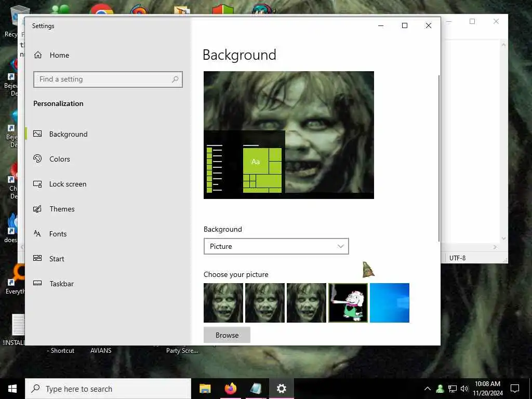This screenshot has width=532, height=399.
Task: Choose the first zombie face picture thumbnail
Action: point(223,303)
